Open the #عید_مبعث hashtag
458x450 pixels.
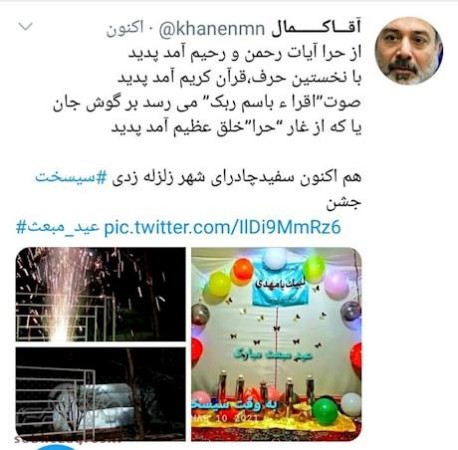[x=58, y=228]
